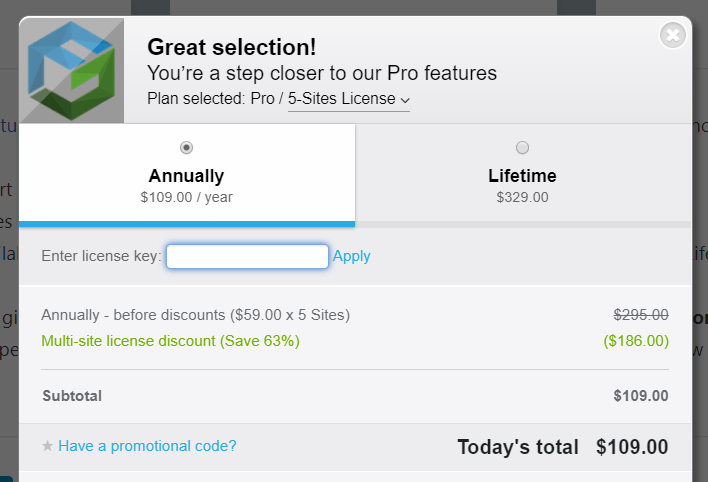Click the blue underline bar beneath Annually

click(x=187, y=224)
